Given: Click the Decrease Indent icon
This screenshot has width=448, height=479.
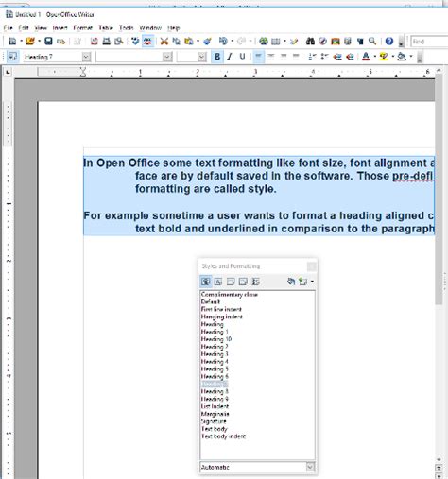Looking at the screenshot, I should click(x=337, y=57).
